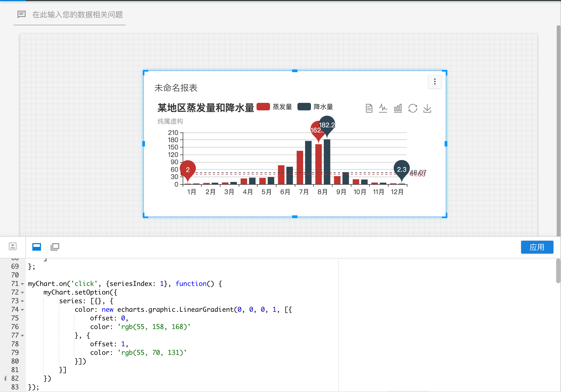Switch the chart to a bar chart
Viewport: 561px width, 392px height.
pos(398,108)
